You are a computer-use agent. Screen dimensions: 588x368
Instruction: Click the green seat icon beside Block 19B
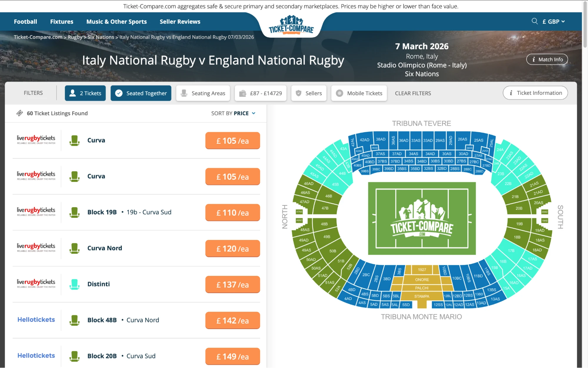(x=74, y=212)
